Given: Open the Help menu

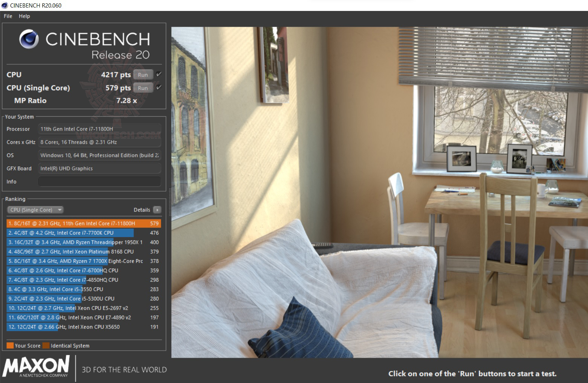Looking at the screenshot, I should [24, 16].
